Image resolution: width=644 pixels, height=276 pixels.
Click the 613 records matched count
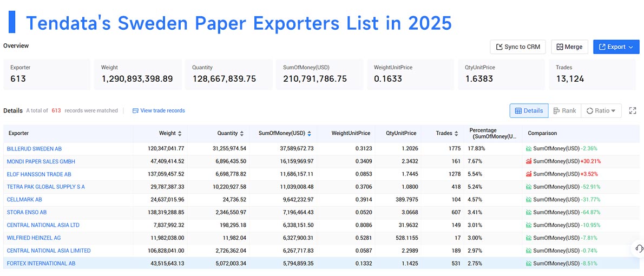56,110
